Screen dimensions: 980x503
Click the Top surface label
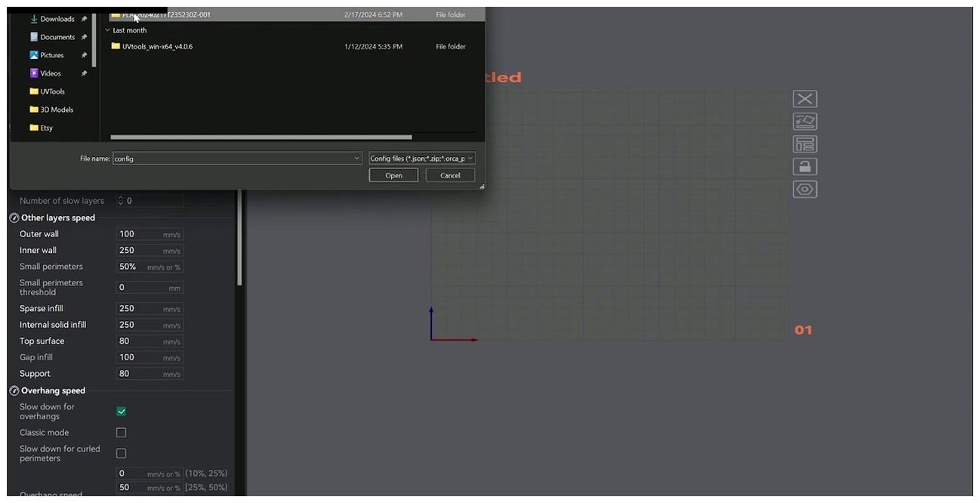coord(42,341)
